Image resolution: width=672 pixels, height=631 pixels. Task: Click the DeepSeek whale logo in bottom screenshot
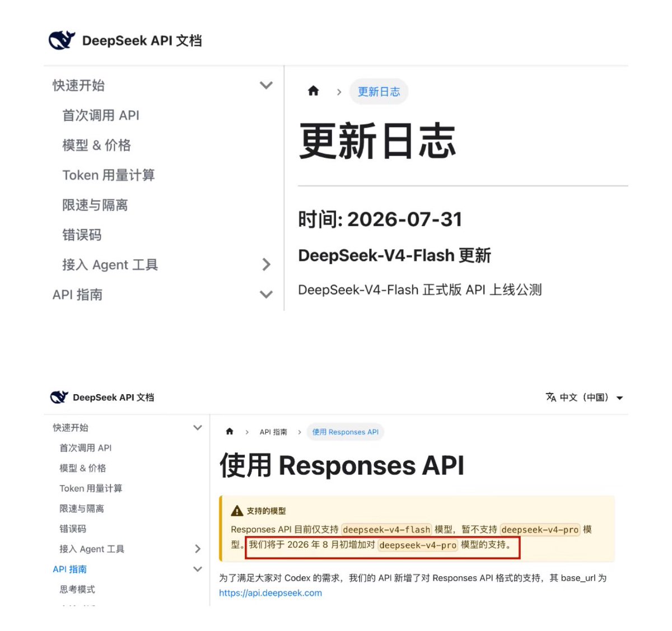(x=59, y=397)
